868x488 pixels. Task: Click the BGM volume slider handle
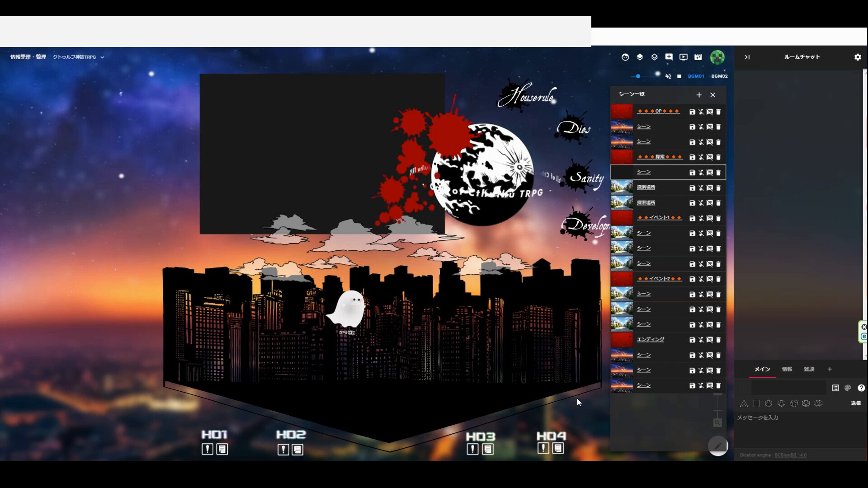click(x=638, y=76)
